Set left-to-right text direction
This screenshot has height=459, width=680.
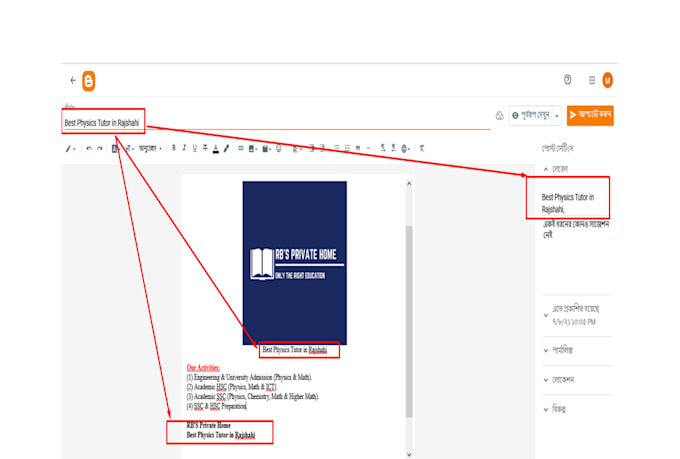[x=383, y=148]
